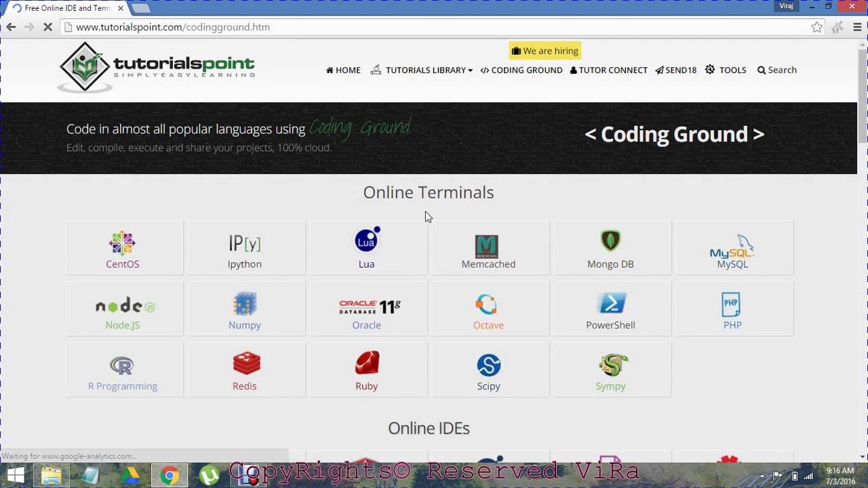Open the CentOS text link
The height and width of the screenshot is (488, 868).
coord(122,264)
